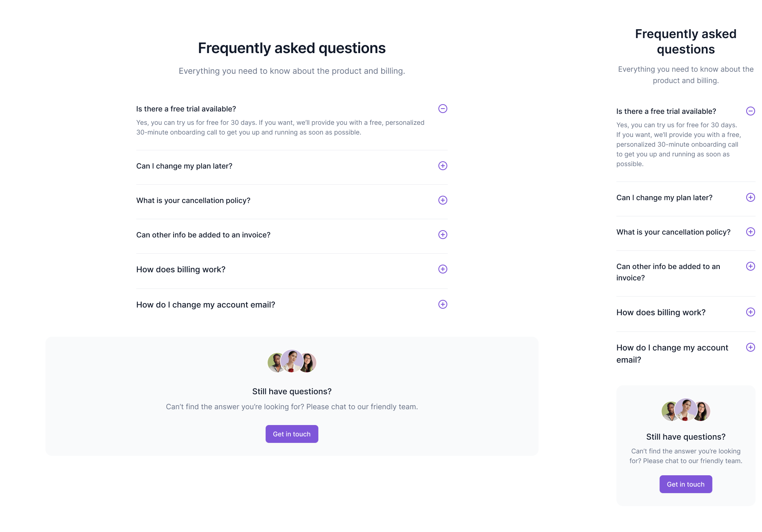Select the 'Is there a free trial available?' heading
The width and height of the screenshot is (762, 532).
click(186, 109)
